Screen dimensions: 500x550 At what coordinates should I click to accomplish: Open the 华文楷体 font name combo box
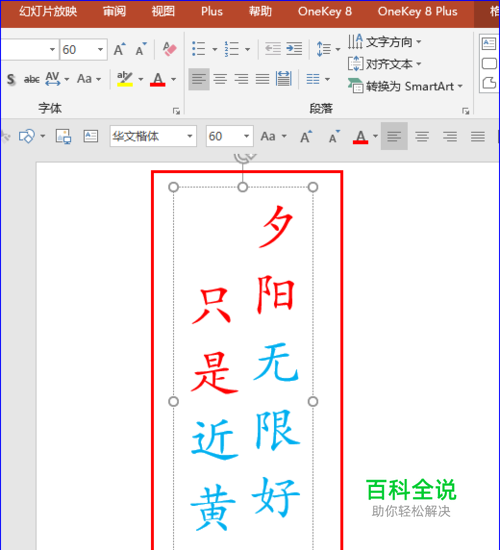click(x=153, y=136)
